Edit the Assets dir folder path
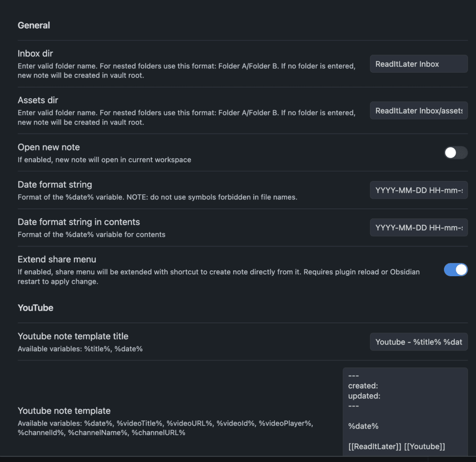476x462 pixels. 418,111
